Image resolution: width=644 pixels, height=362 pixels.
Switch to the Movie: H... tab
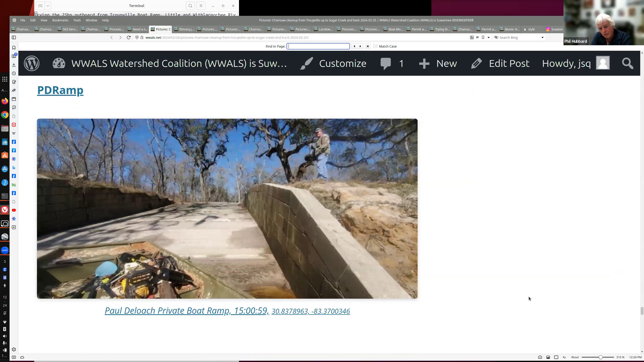point(509,29)
